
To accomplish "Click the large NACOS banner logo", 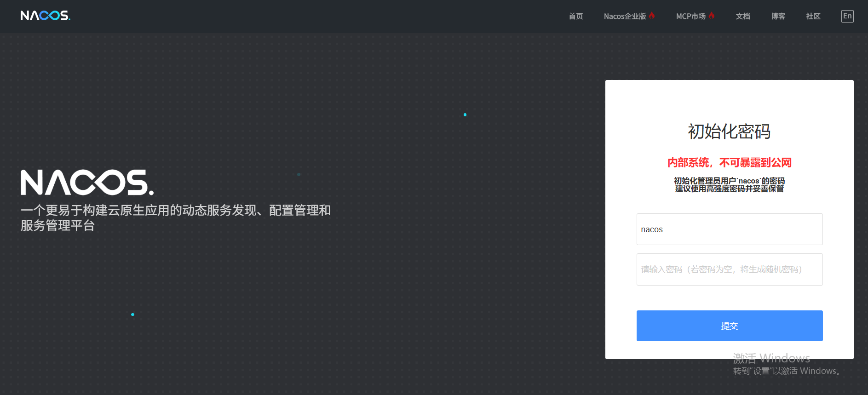I will (87, 183).
